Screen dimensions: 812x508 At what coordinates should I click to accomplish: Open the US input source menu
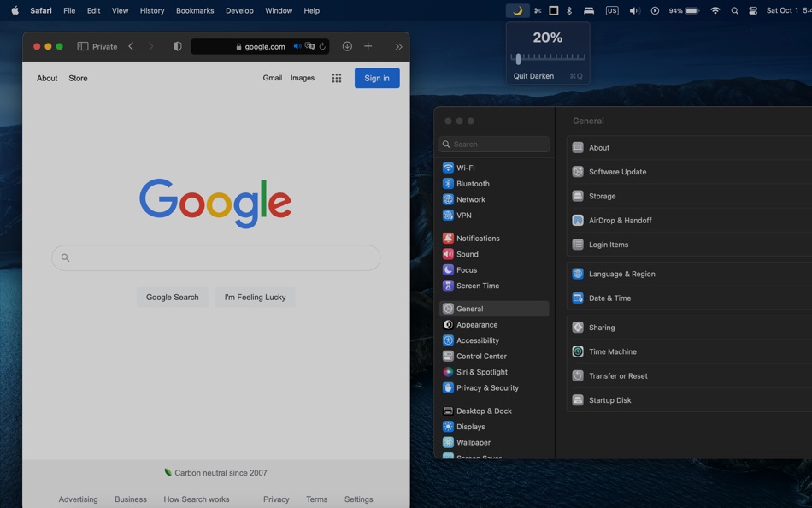[x=612, y=10]
